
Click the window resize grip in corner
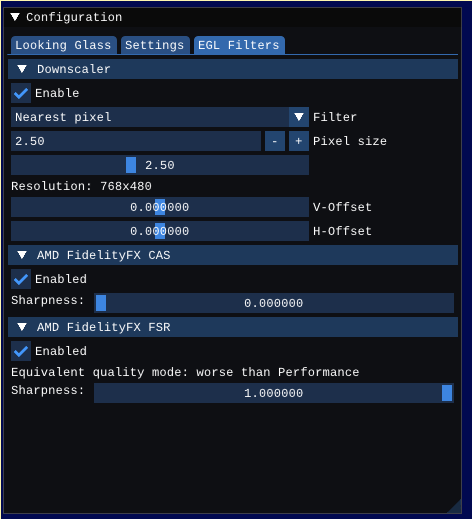455,507
